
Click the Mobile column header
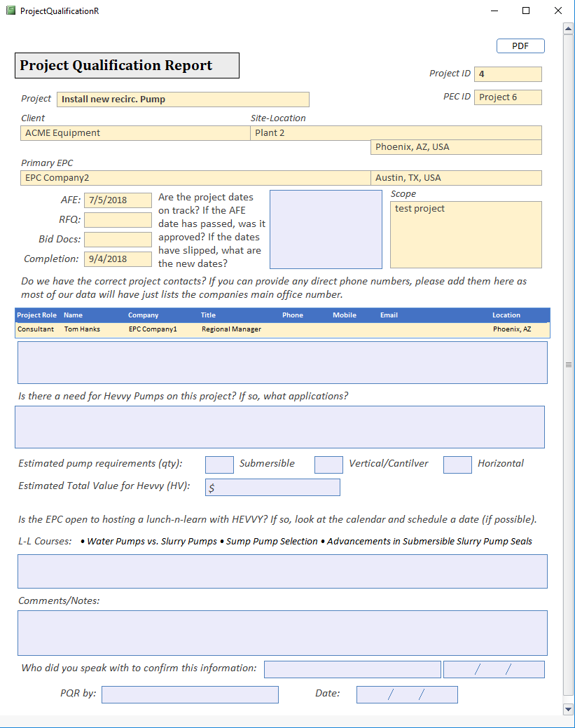pos(345,315)
